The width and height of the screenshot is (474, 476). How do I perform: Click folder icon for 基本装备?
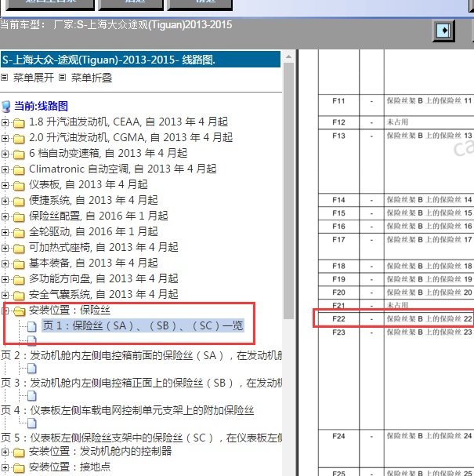19,264
